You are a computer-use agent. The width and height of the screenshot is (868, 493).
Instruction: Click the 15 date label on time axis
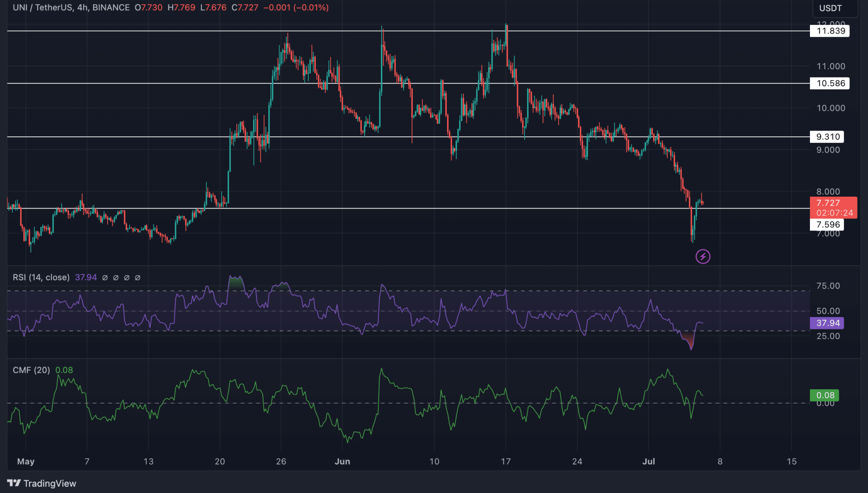point(792,462)
